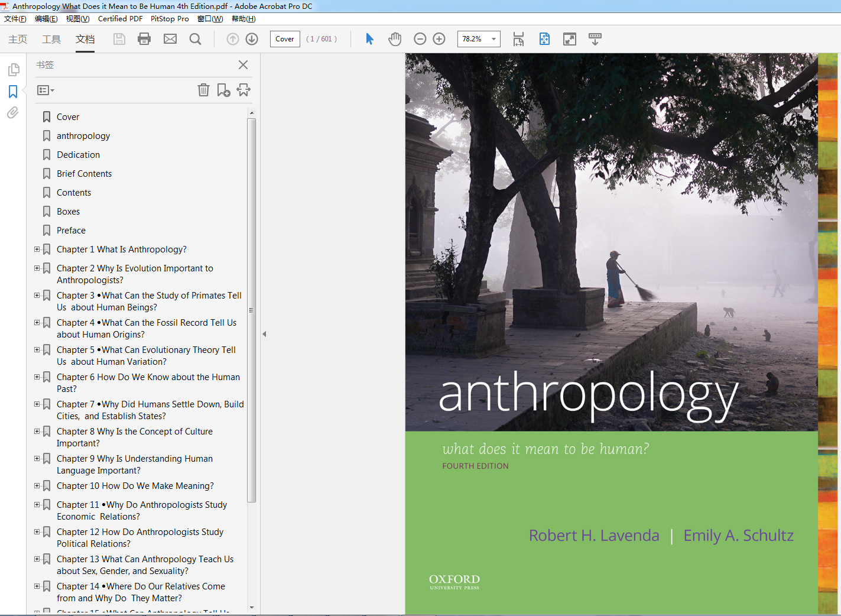Viewport: 841px width, 616px height.
Task: Go to the previous page arrow
Action: click(233, 39)
